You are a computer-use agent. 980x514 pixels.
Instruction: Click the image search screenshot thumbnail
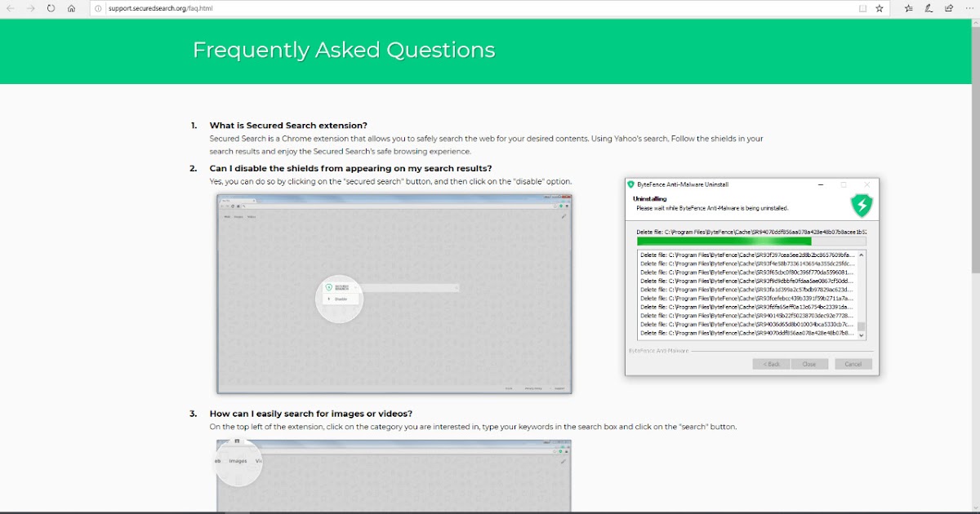point(394,476)
